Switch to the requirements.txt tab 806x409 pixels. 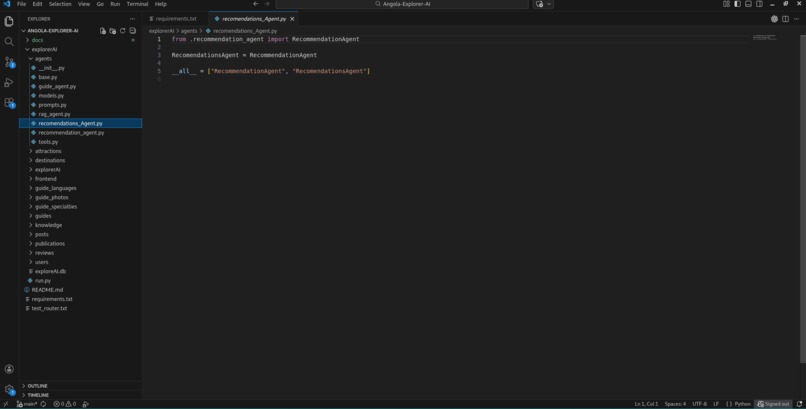tap(176, 19)
